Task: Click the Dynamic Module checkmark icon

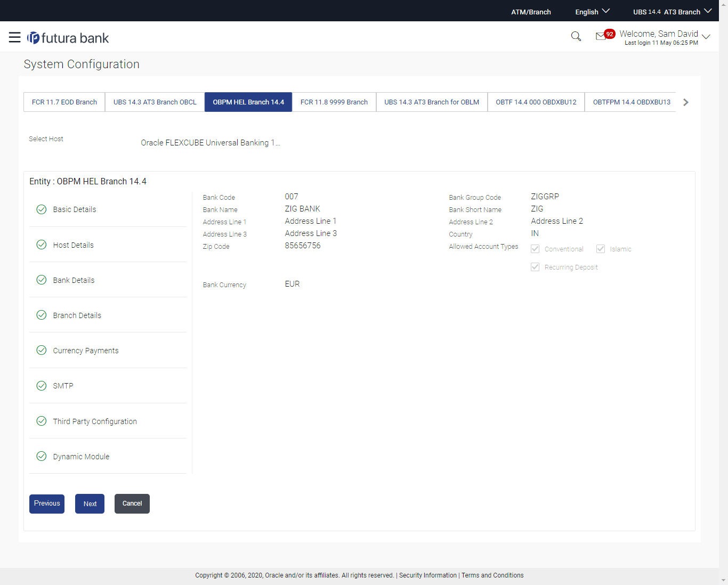Action: (x=42, y=456)
